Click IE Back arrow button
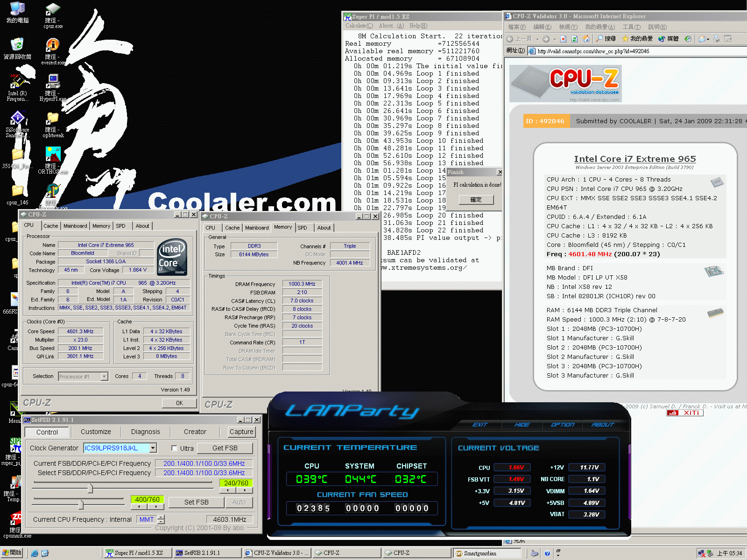 click(x=519, y=39)
